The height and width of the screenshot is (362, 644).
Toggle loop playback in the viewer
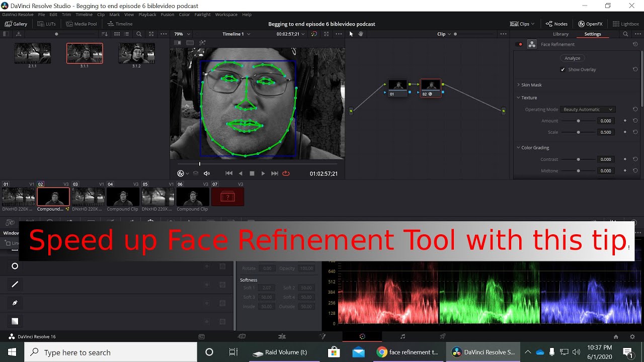coord(286,173)
